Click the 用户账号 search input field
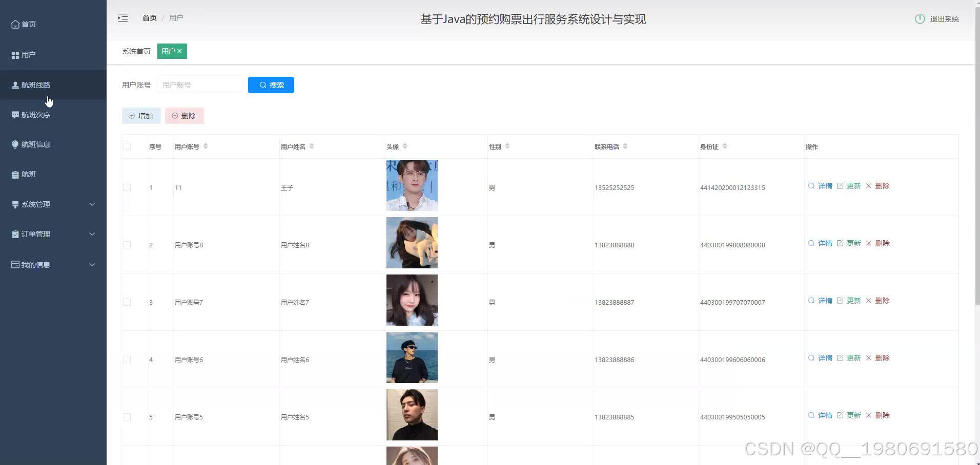The height and width of the screenshot is (465, 980). (x=199, y=84)
